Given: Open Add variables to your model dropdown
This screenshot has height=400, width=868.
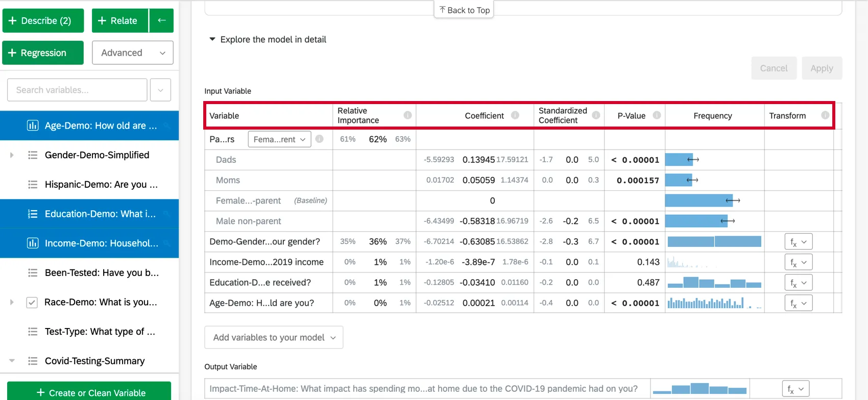Looking at the screenshot, I should (x=274, y=337).
